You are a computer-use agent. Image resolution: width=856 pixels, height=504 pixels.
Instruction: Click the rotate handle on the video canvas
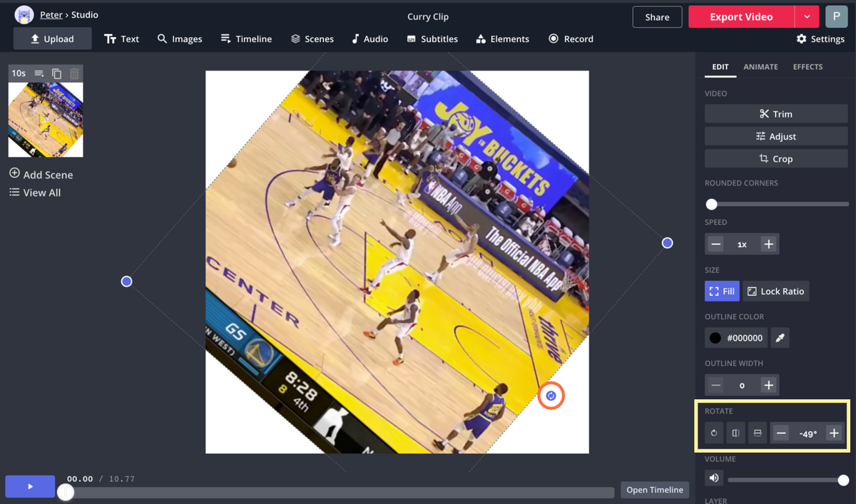(x=551, y=396)
